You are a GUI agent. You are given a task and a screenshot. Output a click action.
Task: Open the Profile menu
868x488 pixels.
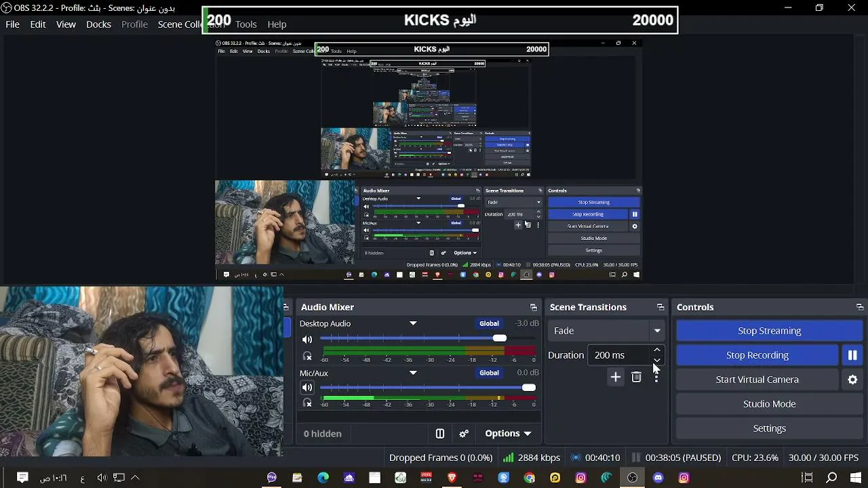pyautogui.click(x=134, y=24)
